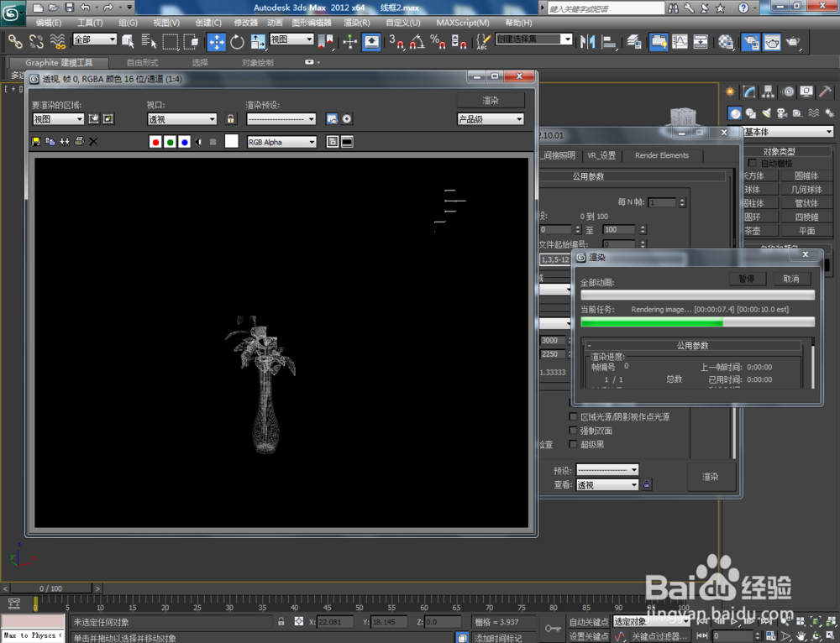Toggle the red channel in frame window

[x=155, y=142]
